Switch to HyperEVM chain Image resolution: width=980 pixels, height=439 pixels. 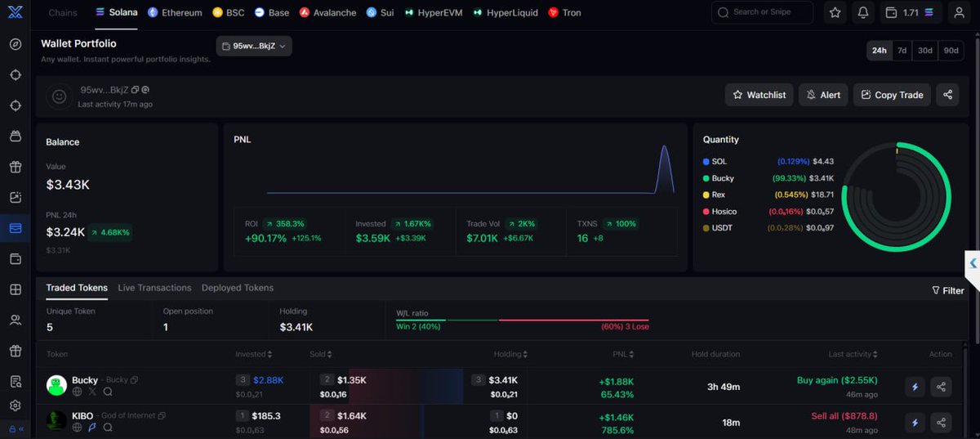click(434, 13)
